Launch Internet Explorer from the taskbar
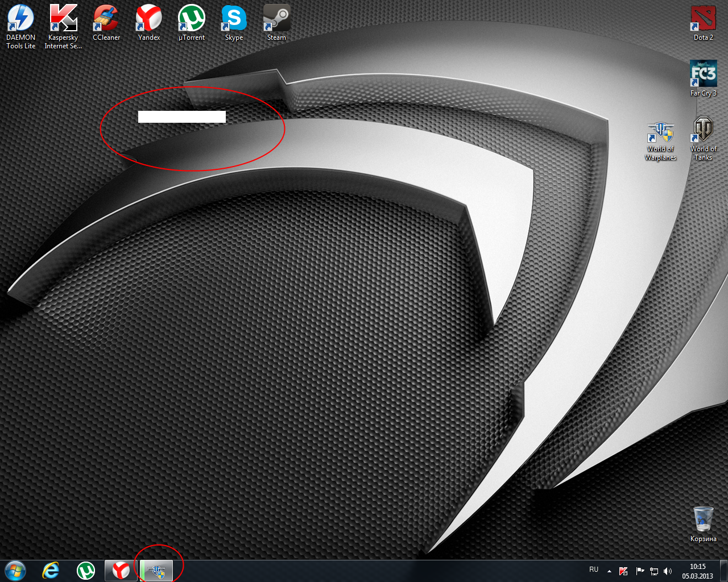 [51, 570]
